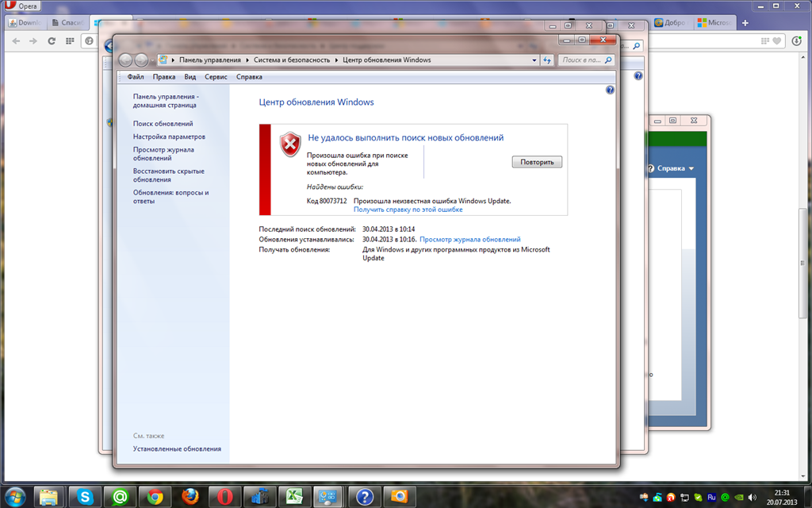Viewport: 812px width, 508px height.
Task: Expand the Справка dropdown in background window
Action: pyautogui.click(x=691, y=168)
